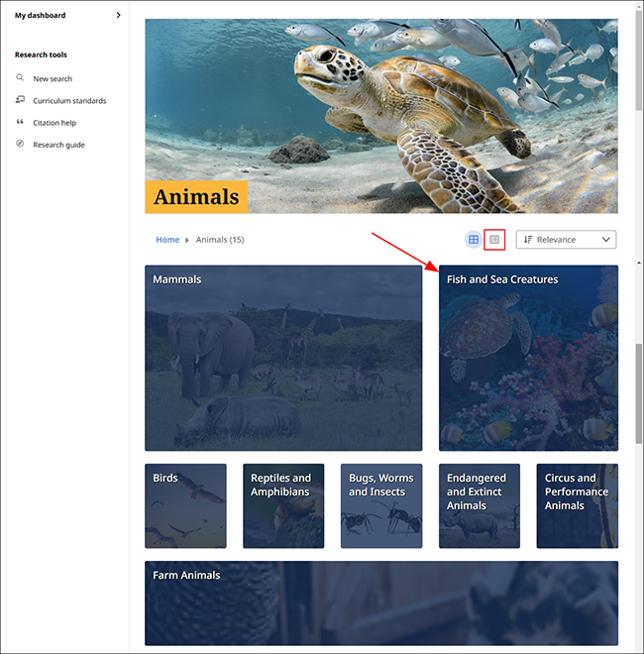This screenshot has height=654, width=644.
Task: Open Citation help link
Action: 54,123
